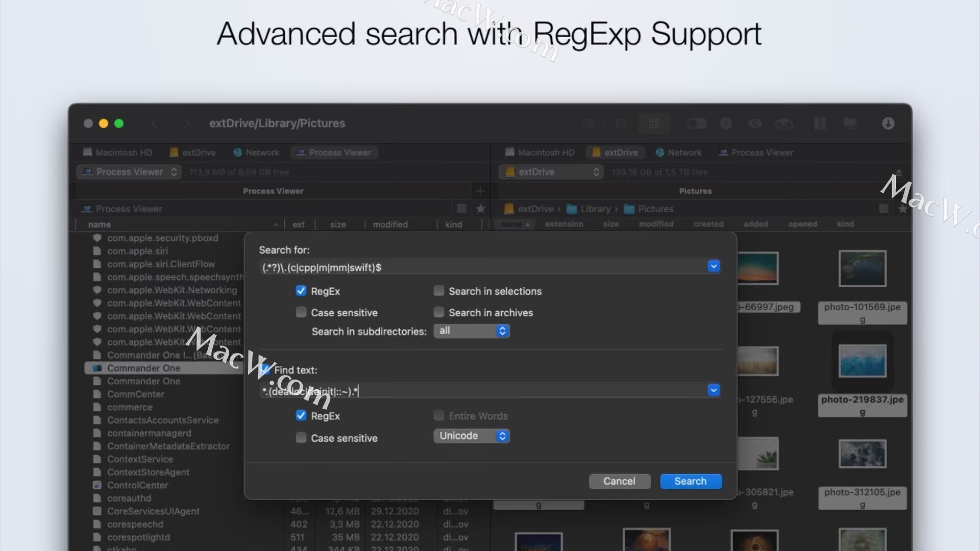This screenshot has width=980, height=551.
Task: Click the Entire Words checkbox
Action: [x=439, y=416]
